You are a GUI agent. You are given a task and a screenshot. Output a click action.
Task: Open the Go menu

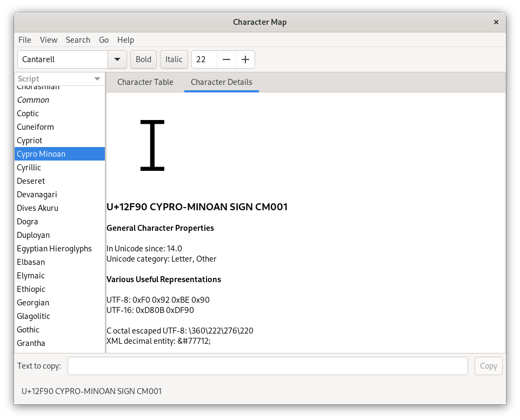104,40
